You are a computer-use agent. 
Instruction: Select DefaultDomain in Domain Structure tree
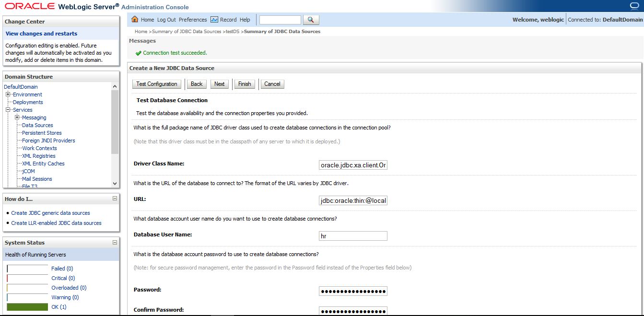coord(21,87)
